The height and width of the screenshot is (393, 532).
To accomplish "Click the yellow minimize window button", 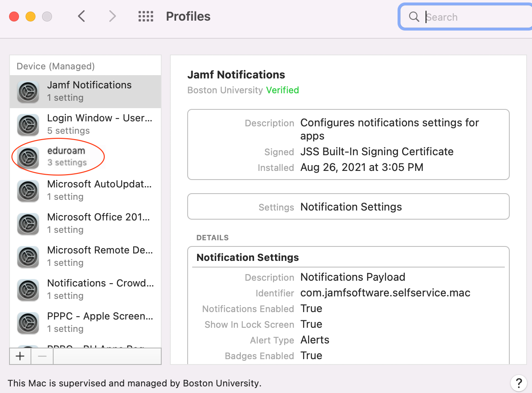I will [31, 17].
